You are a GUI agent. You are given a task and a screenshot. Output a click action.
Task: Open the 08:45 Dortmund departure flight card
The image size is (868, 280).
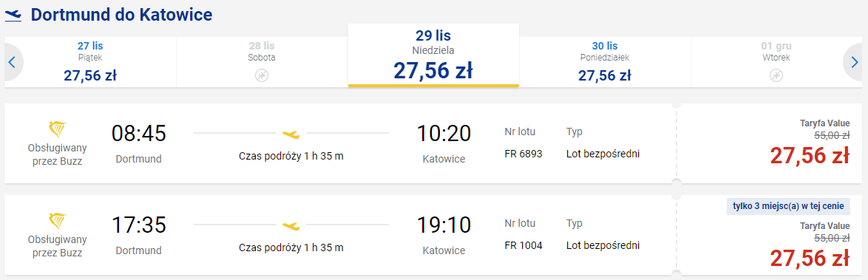click(x=340, y=143)
